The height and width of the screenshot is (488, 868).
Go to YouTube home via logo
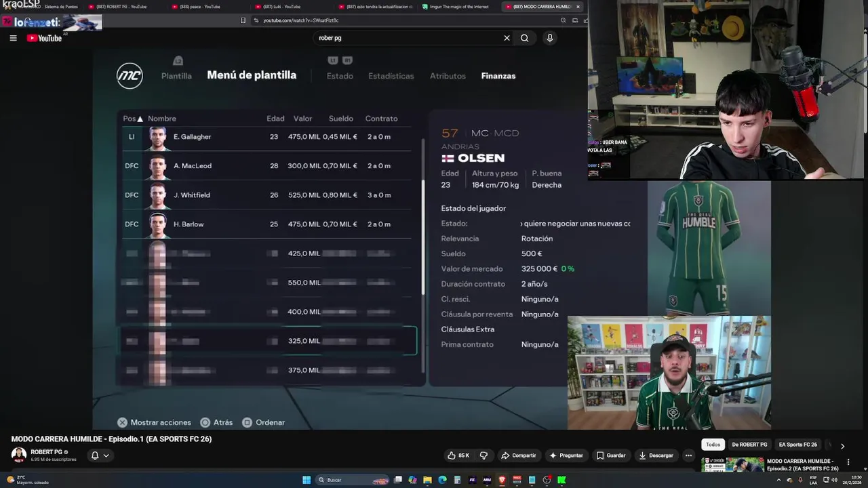click(44, 38)
